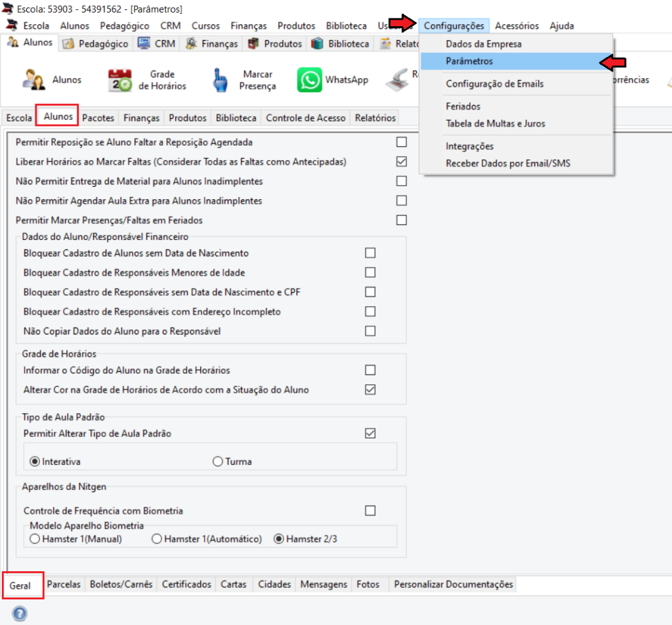Viewport: 672px width, 625px height.
Task: Select Feriados in the dropdown menu
Action: click(516, 106)
